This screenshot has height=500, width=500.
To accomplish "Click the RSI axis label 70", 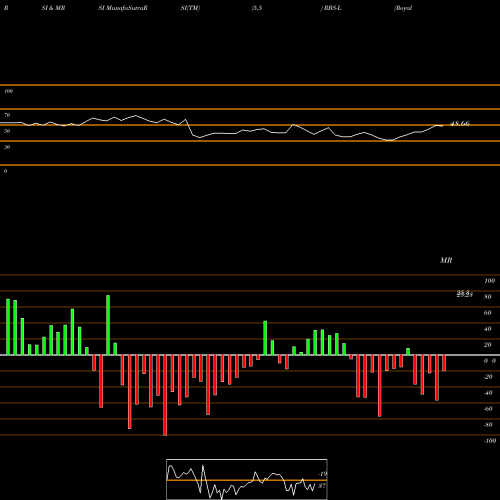I will tap(7, 115).
